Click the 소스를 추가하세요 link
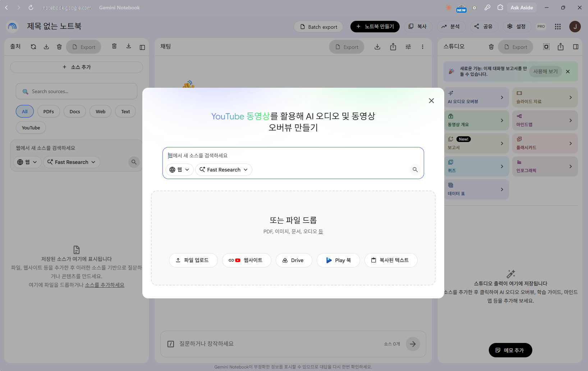Viewport: 588px width, 371px height. click(x=105, y=285)
